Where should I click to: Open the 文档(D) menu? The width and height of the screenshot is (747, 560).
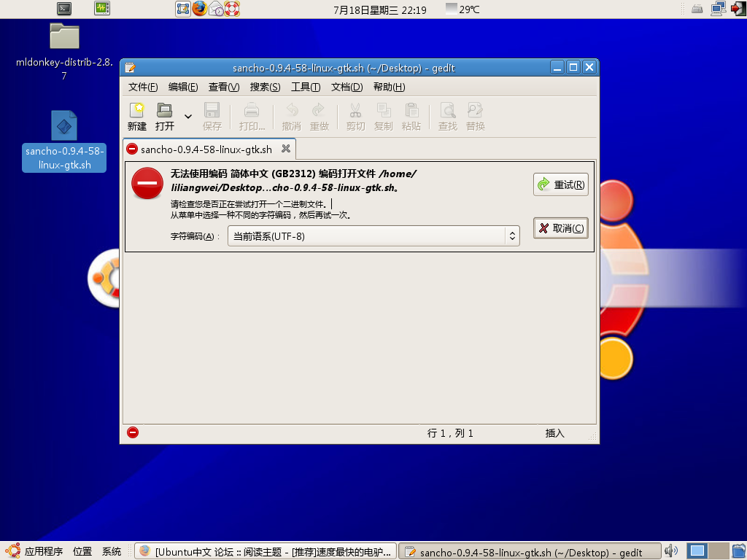tap(347, 87)
